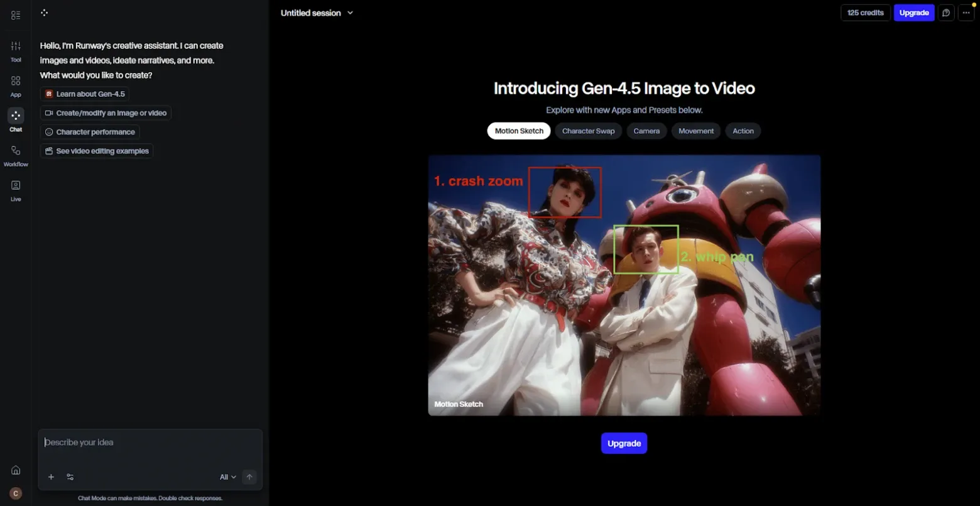Open the Tool section in sidebar
This screenshot has height=506, width=980.
point(16,51)
